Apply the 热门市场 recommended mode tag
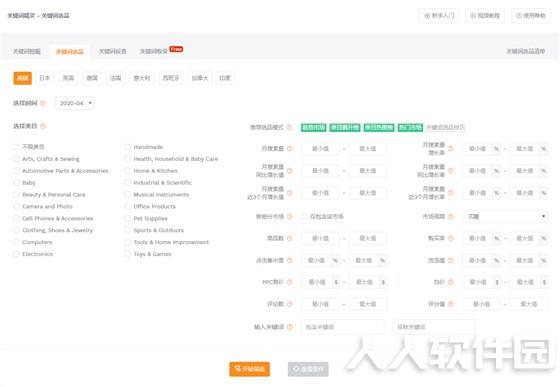The width and height of the screenshot is (560, 387). pyautogui.click(x=410, y=127)
